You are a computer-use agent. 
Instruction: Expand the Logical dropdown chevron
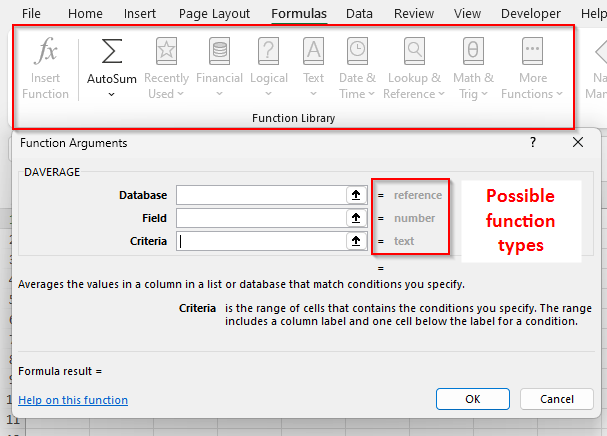coord(268,94)
